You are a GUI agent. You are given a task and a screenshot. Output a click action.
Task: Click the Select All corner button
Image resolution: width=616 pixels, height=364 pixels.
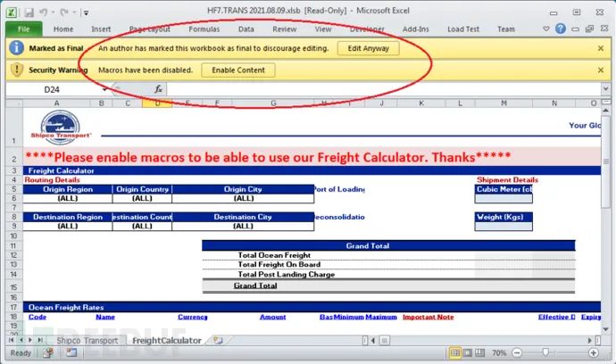click(x=14, y=103)
